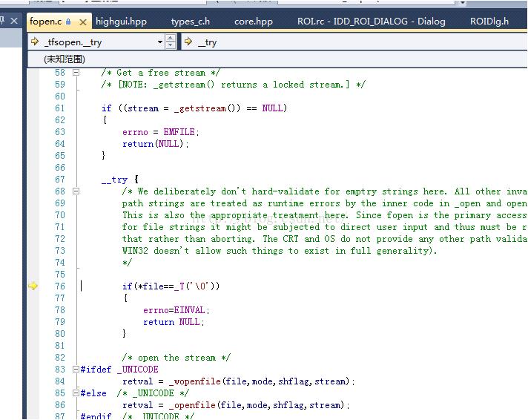Viewport: 528px width, 420px height.
Task: Switch to the highgui.hpp tab
Action: click(x=121, y=22)
